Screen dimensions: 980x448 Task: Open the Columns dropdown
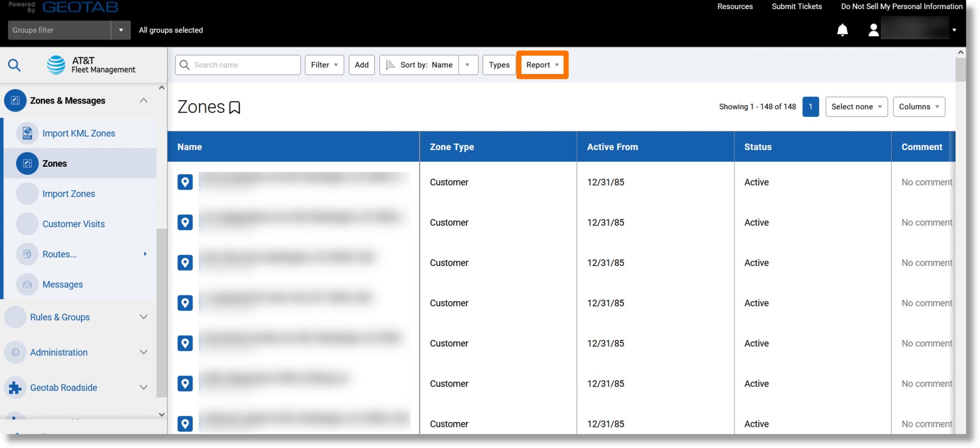[919, 107]
